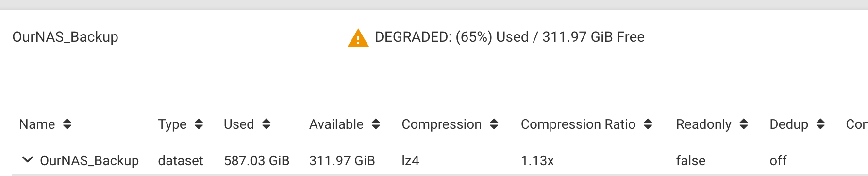
Task: Click sort arrows beside Compression Ratio column
Action: click(648, 124)
